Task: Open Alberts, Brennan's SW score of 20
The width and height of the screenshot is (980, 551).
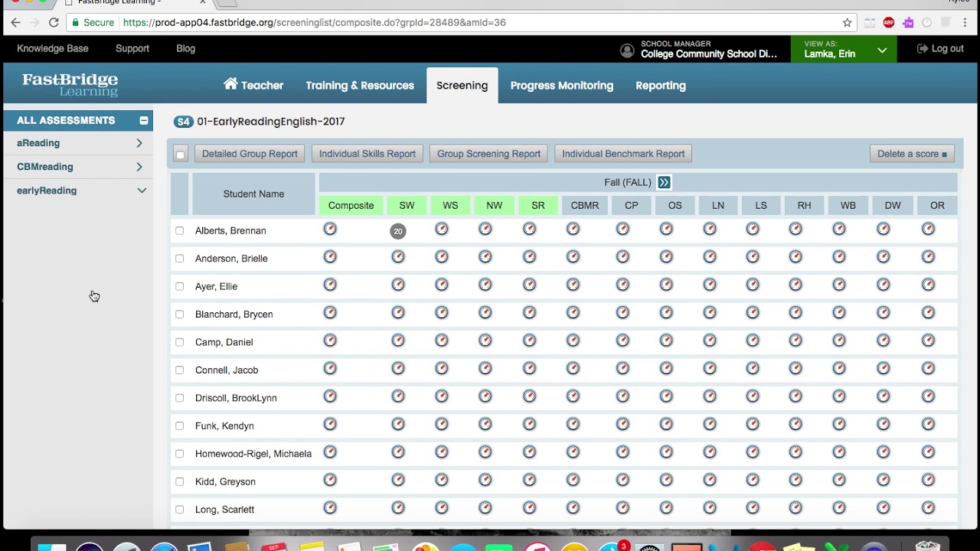Action: 398,231
